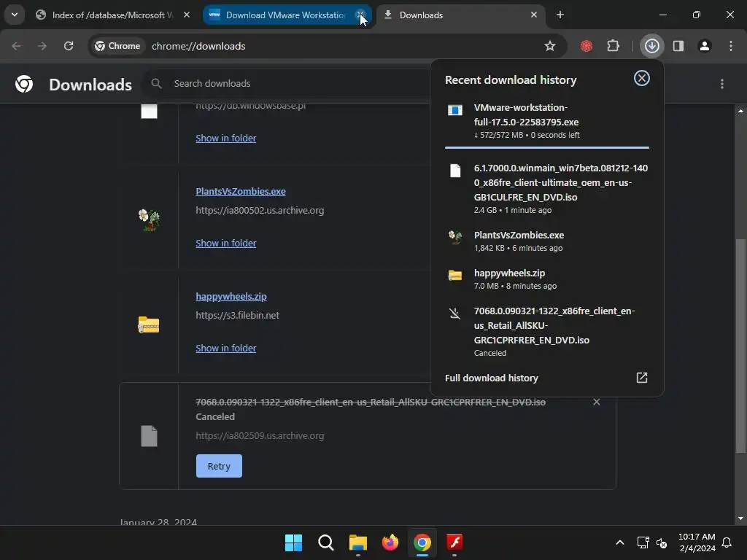Screen dimensions: 747x560
Task: Open the Extensions puzzle icon
Action: point(613,46)
